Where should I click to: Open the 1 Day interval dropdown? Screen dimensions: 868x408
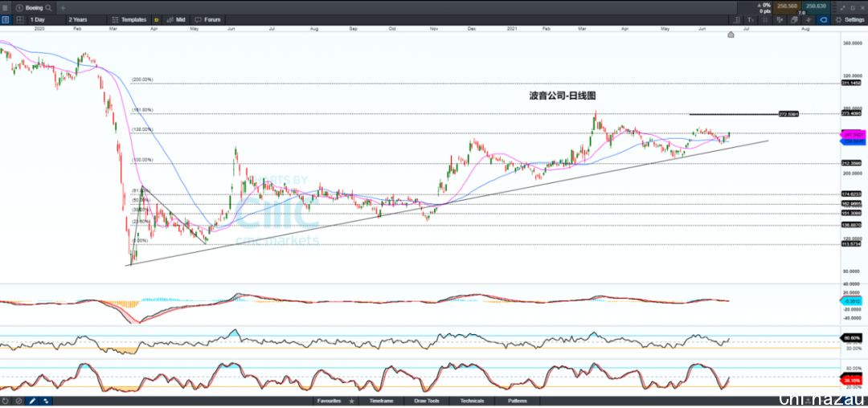tap(45, 20)
